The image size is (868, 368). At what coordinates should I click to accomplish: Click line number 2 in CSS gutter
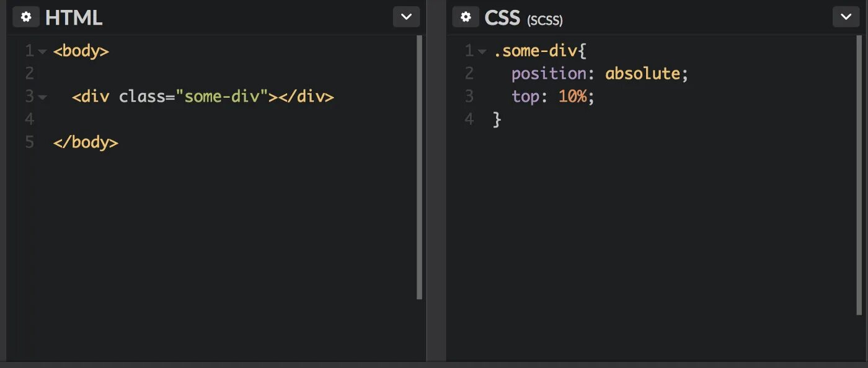click(x=469, y=74)
